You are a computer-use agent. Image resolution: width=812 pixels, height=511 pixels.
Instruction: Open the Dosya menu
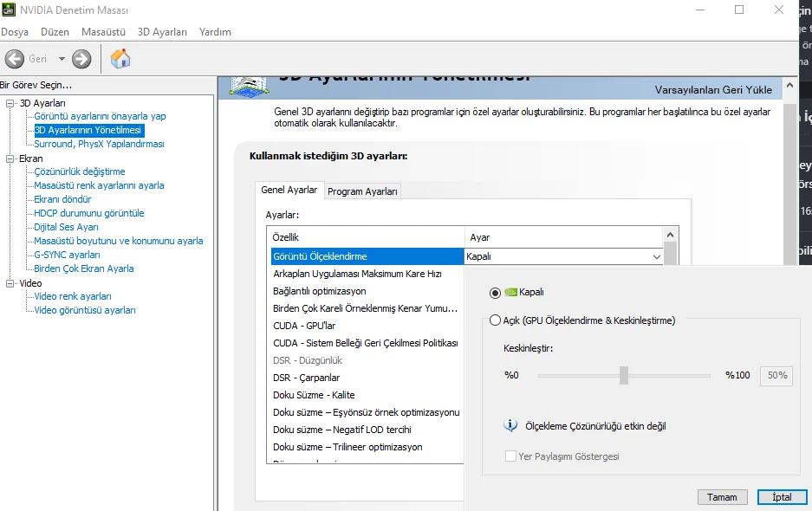pos(15,32)
